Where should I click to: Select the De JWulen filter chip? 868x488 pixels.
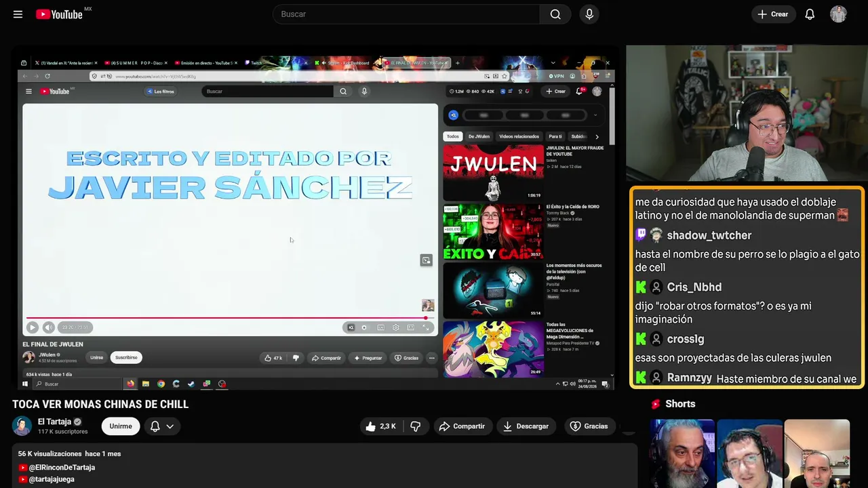click(479, 136)
